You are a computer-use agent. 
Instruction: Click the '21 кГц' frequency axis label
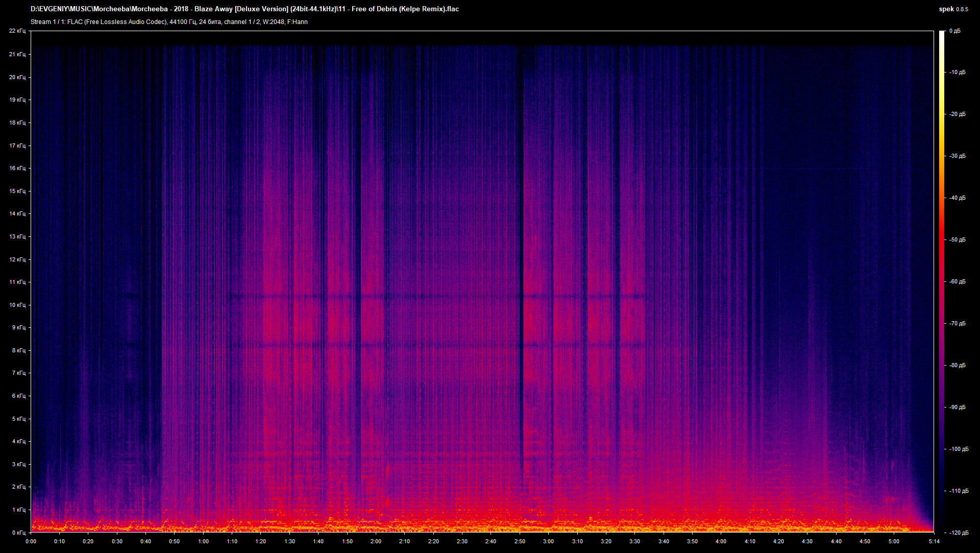[17, 54]
